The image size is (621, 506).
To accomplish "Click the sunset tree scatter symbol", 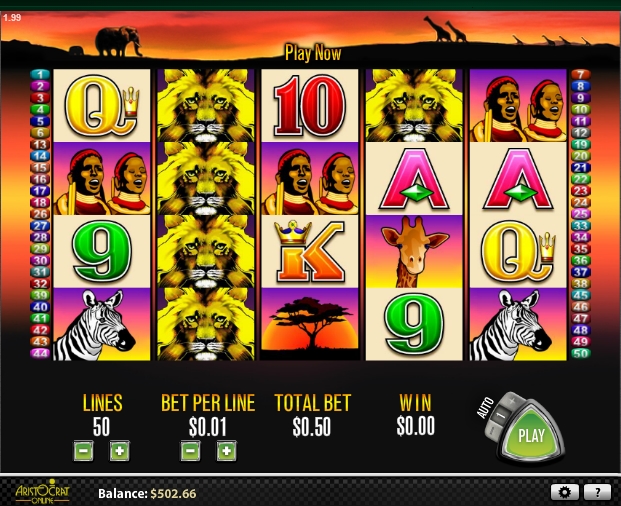I will point(310,324).
